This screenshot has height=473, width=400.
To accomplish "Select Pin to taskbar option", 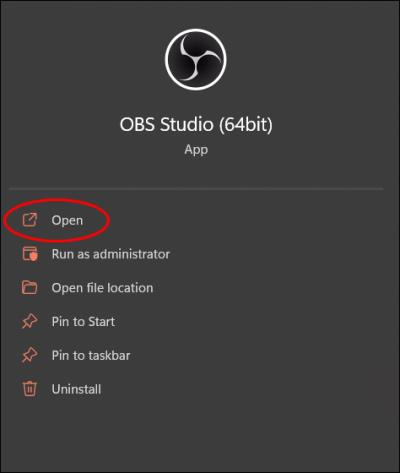I will point(91,355).
